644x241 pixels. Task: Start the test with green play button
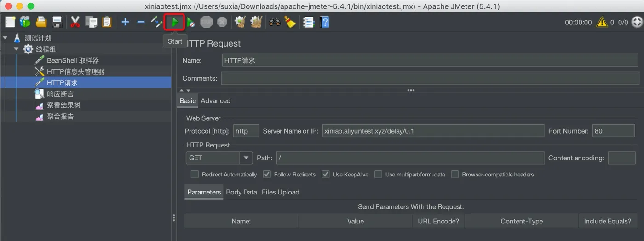tap(174, 22)
